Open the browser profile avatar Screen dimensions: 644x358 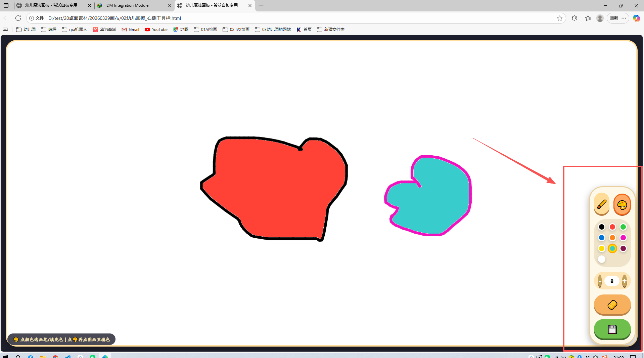tap(600, 18)
